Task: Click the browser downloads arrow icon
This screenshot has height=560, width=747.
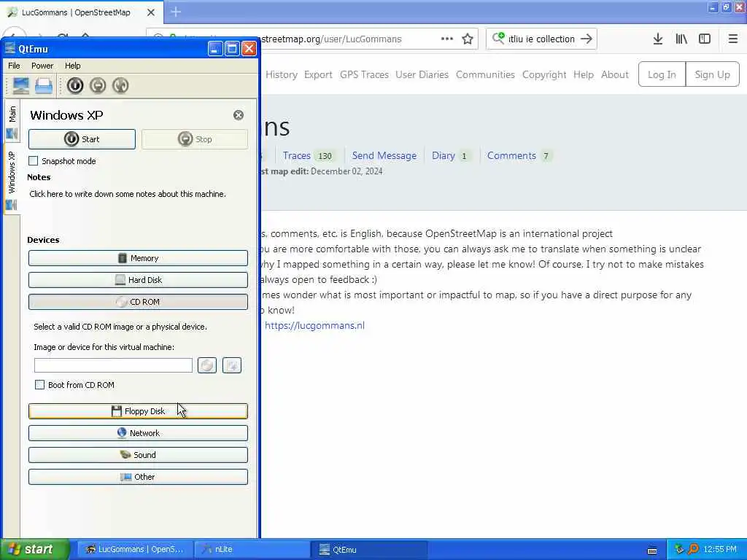Action: (658, 39)
